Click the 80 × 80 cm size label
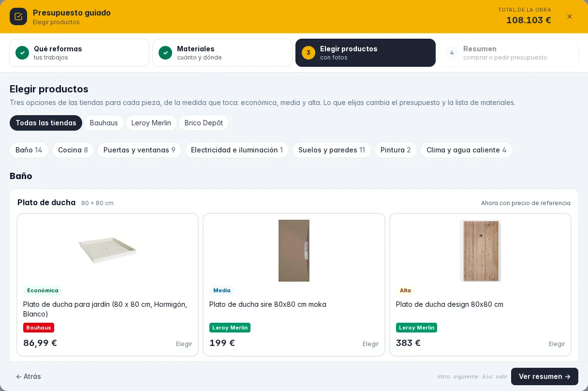Image resolution: width=588 pixels, height=391 pixels. (x=97, y=203)
